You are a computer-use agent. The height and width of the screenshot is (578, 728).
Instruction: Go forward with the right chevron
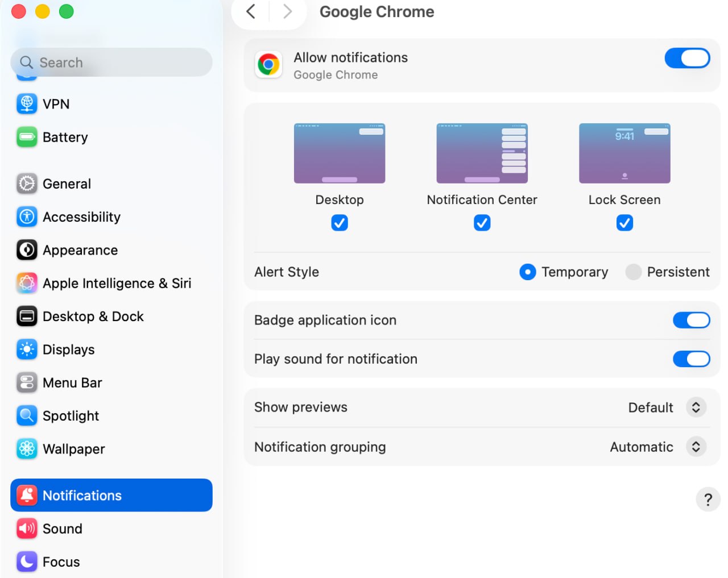coord(287,11)
